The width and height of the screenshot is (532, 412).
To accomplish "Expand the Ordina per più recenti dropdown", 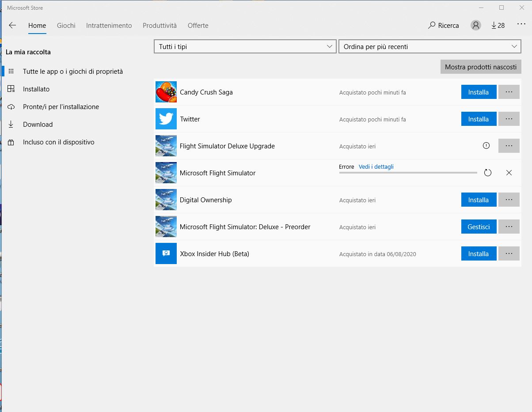I will 430,46.
